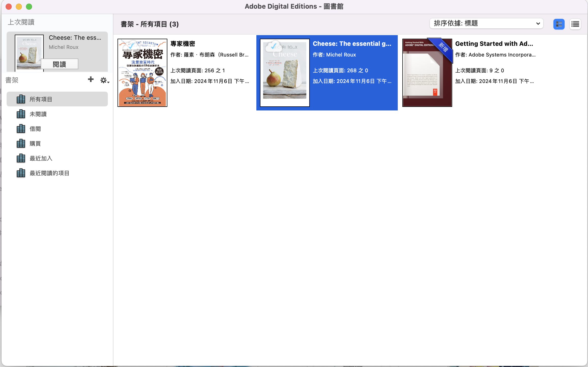The height and width of the screenshot is (367, 588).
Task: Select the 購買 bookshelf
Action: point(57,144)
